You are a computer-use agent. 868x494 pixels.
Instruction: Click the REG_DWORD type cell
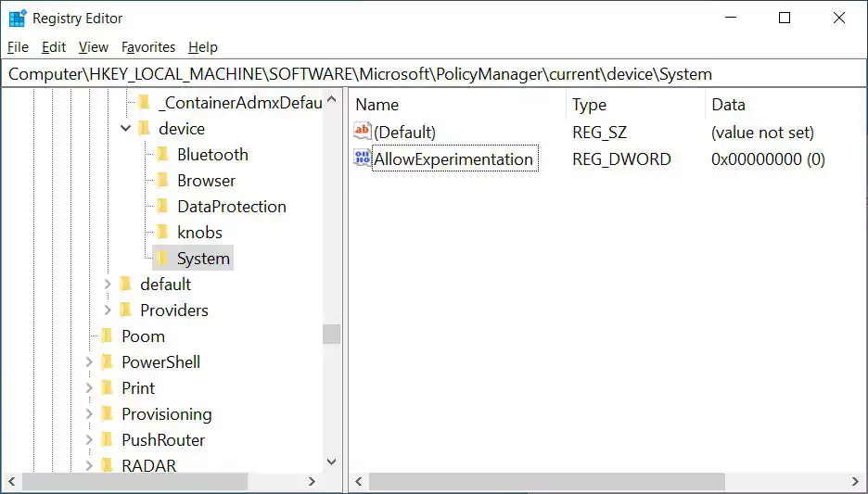click(x=621, y=159)
